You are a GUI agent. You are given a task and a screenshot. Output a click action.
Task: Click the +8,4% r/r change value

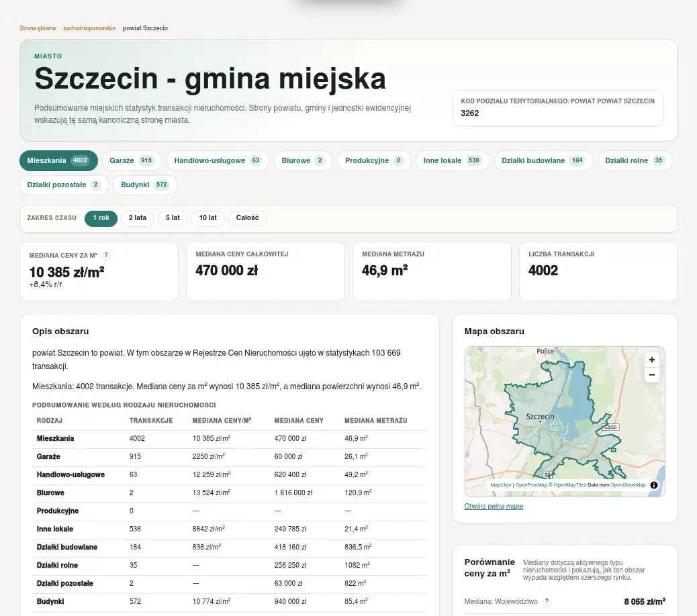click(46, 285)
